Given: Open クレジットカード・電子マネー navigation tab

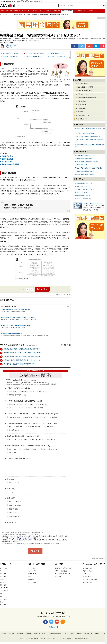Looking at the screenshot, I should click(33, 11).
